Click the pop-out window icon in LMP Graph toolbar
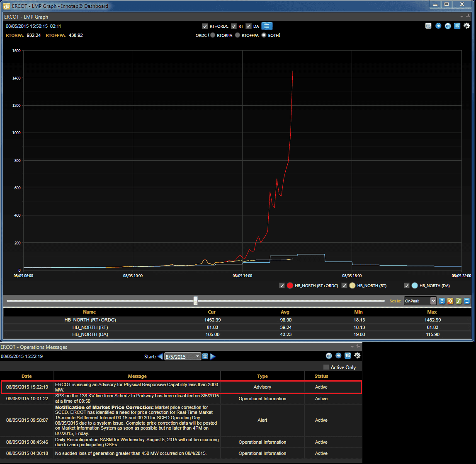 click(457, 26)
